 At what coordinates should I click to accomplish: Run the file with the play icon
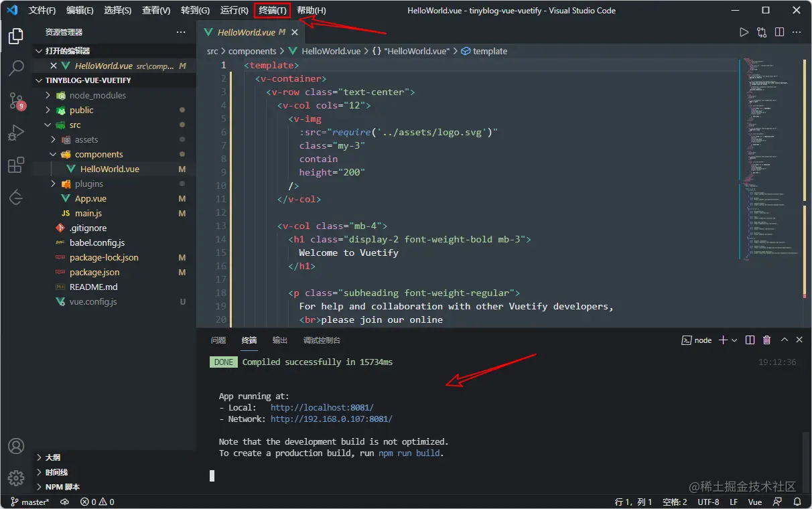744,32
